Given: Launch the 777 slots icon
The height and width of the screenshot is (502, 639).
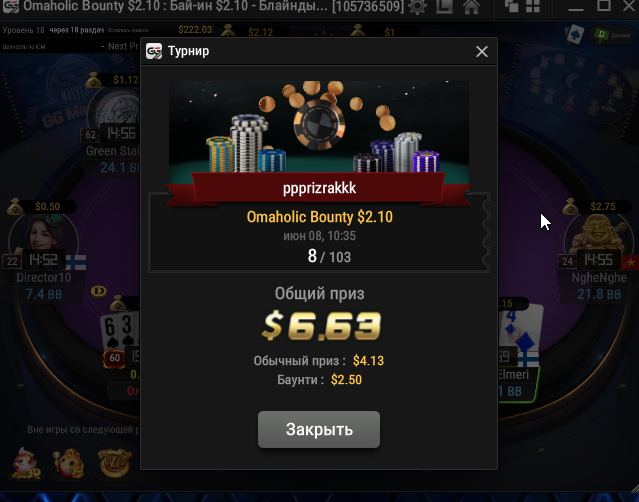Looking at the screenshot, I should click(x=115, y=463).
